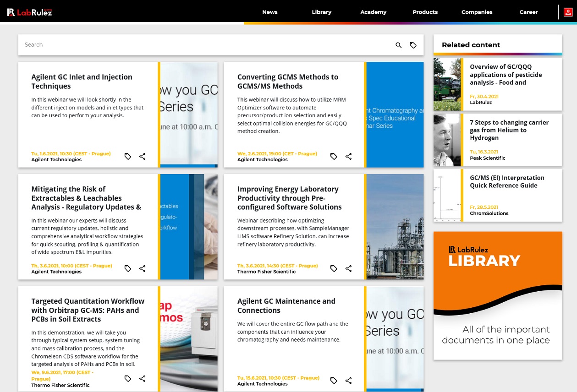Image resolution: width=577 pixels, height=392 pixels.
Task: Open the Career menu
Action: pos(528,12)
